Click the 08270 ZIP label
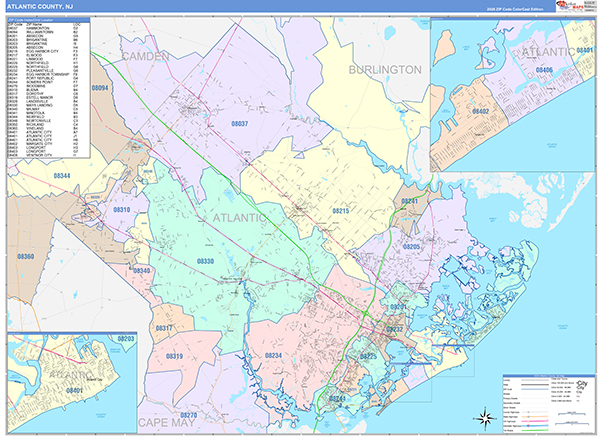Image resolution: width=600 pixels, height=436 pixels. (189, 413)
